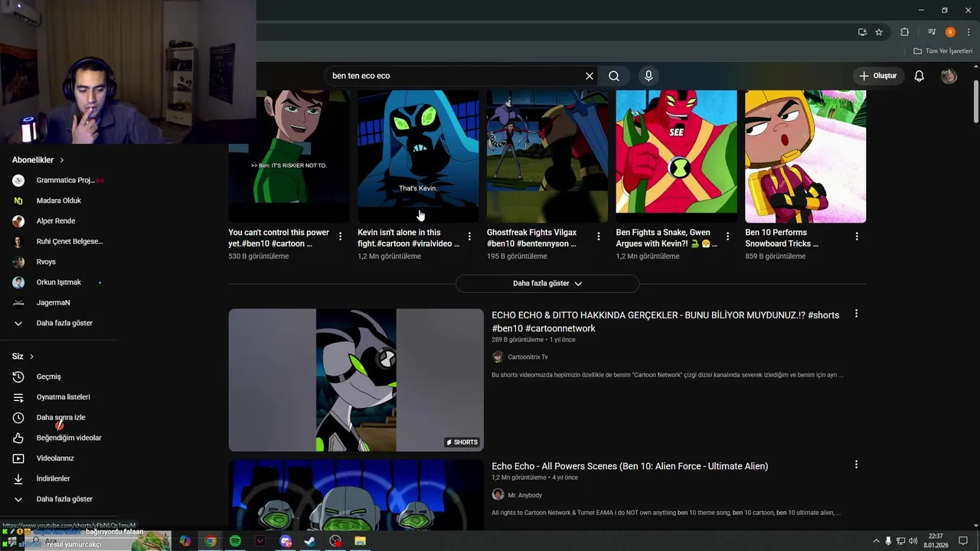Viewport: 980px width, 551px height.
Task: Open the Mr. Anybody channel avatar
Action: (x=498, y=494)
